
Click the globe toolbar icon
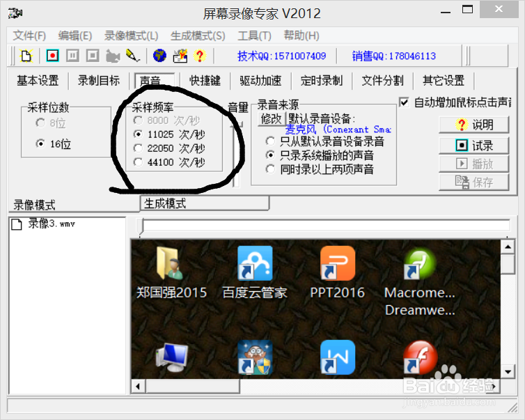coord(159,56)
